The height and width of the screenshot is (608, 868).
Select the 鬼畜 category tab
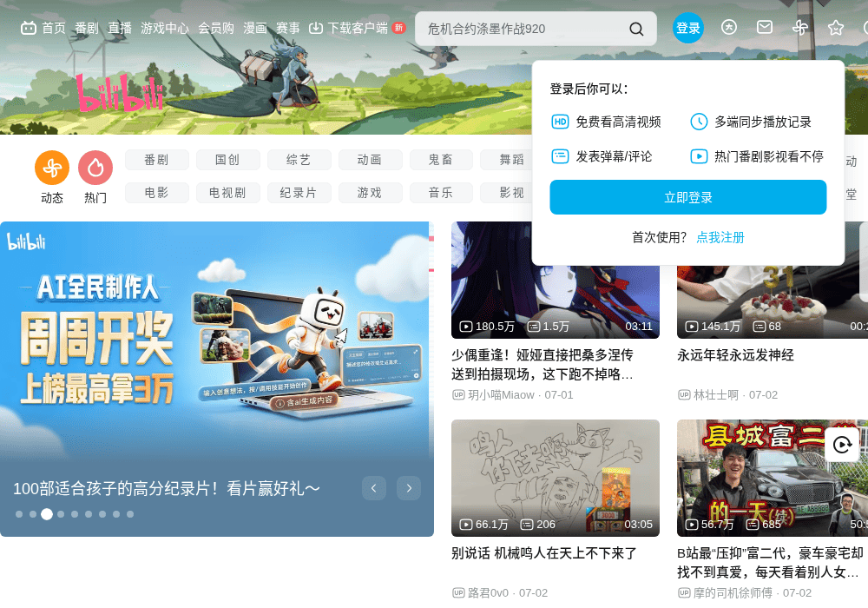coord(441,160)
